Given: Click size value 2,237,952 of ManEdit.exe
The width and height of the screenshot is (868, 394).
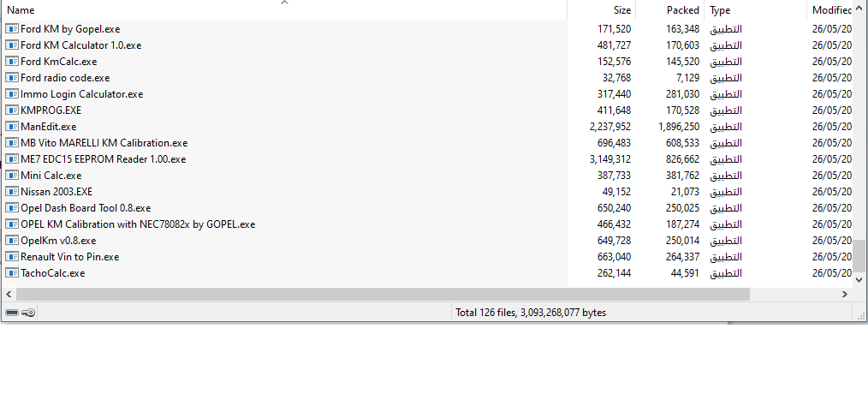Looking at the screenshot, I should click(x=610, y=127).
